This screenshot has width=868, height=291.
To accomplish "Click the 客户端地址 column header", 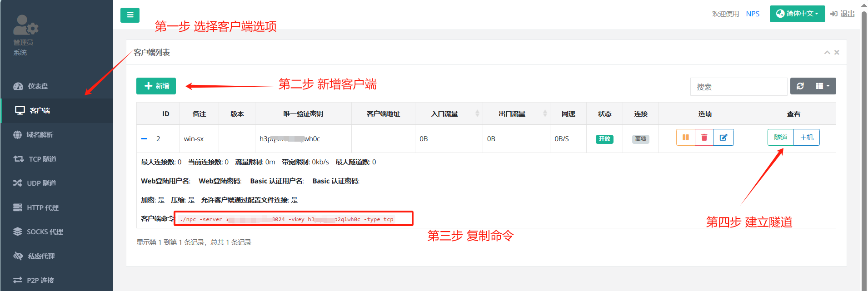I will (x=383, y=113).
